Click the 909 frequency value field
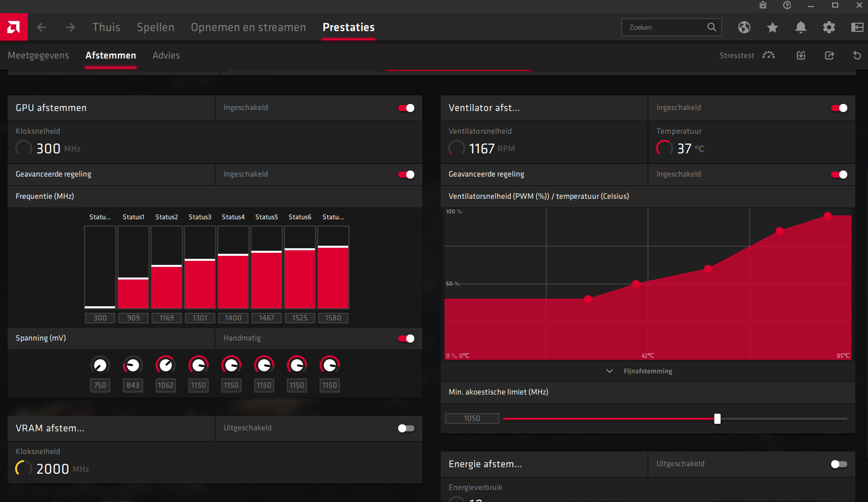Screen dimensions: 868x502 [133, 318]
